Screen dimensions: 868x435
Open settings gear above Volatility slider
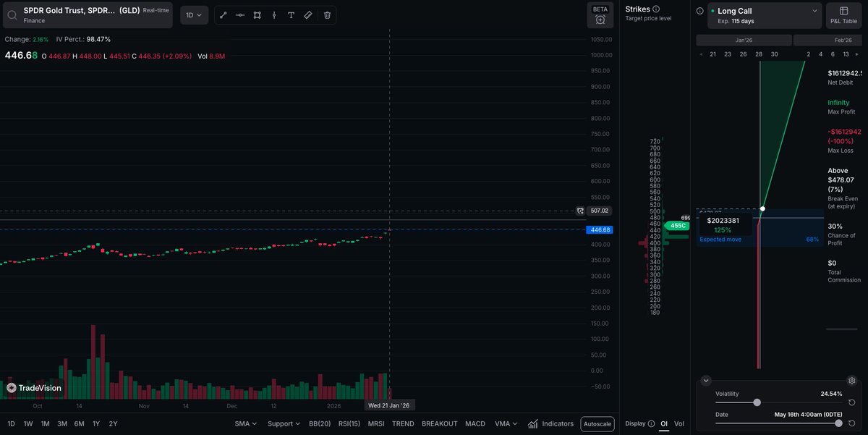pos(852,381)
